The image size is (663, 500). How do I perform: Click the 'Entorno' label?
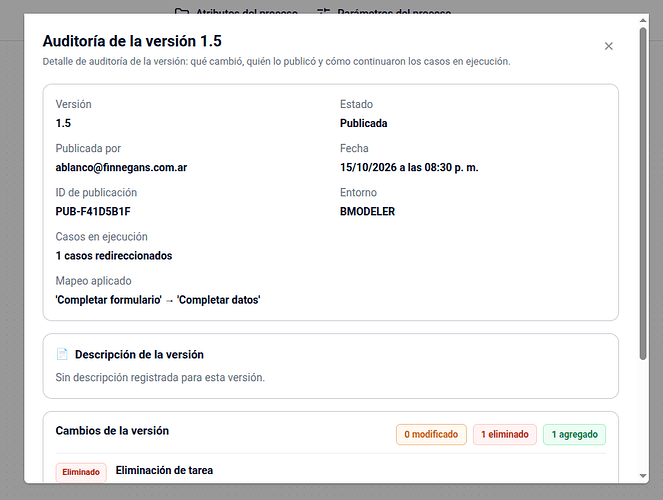pyautogui.click(x=359, y=193)
